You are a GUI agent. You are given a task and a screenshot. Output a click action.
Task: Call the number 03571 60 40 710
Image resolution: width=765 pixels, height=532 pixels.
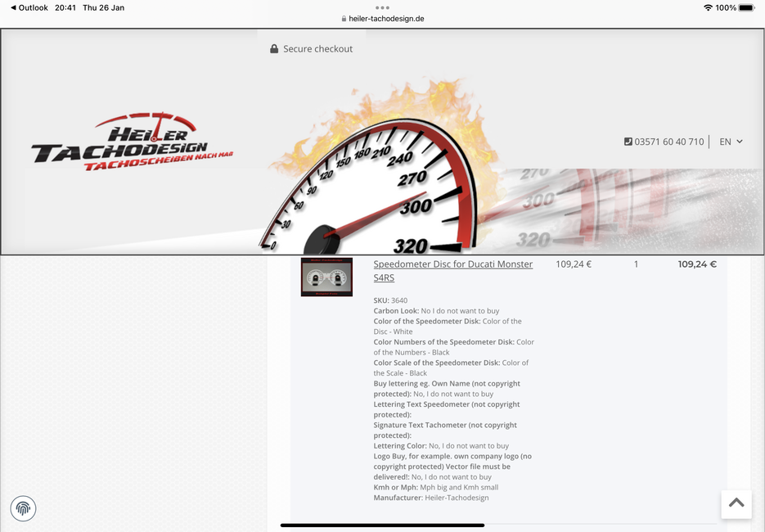point(669,142)
